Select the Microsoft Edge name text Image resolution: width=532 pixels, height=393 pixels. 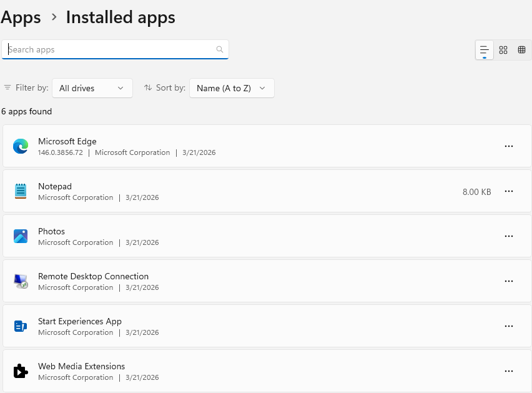coord(67,141)
